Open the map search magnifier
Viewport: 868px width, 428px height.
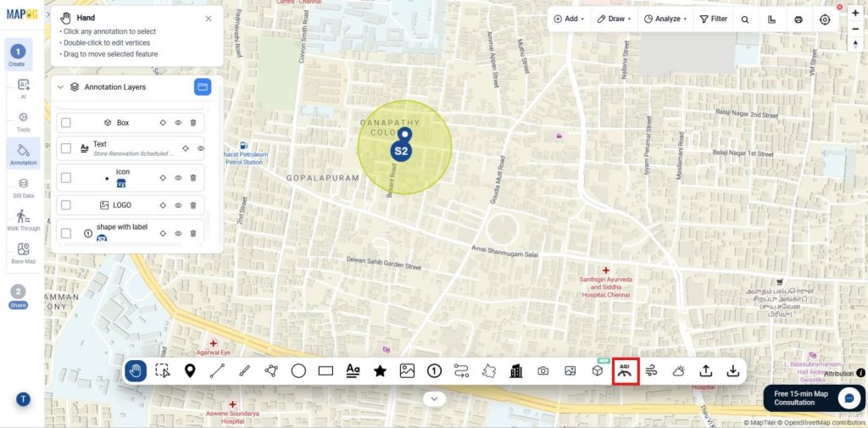point(745,19)
